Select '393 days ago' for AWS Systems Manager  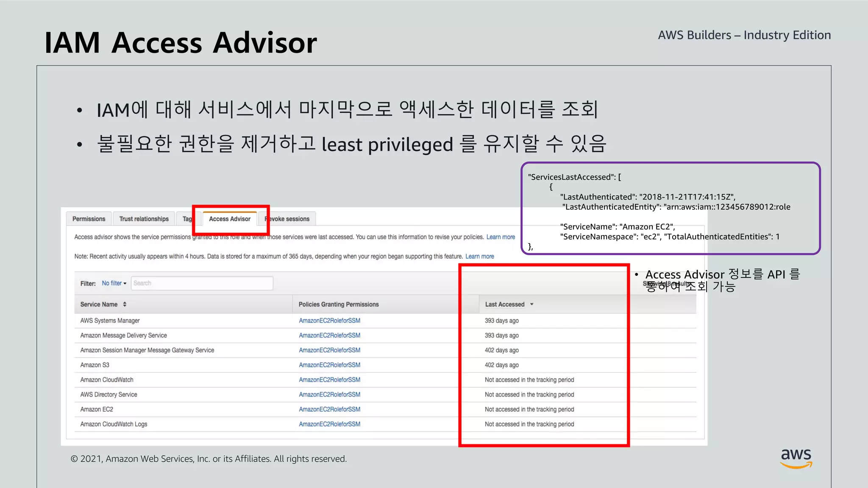tap(502, 321)
